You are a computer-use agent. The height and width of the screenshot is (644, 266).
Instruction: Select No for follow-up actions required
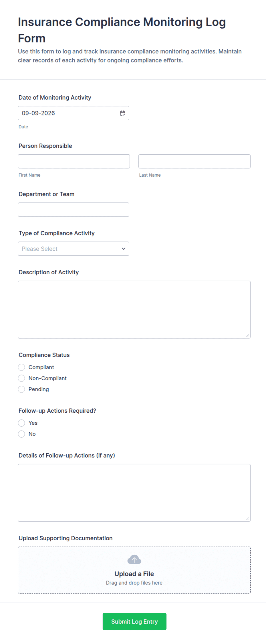click(21, 434)
